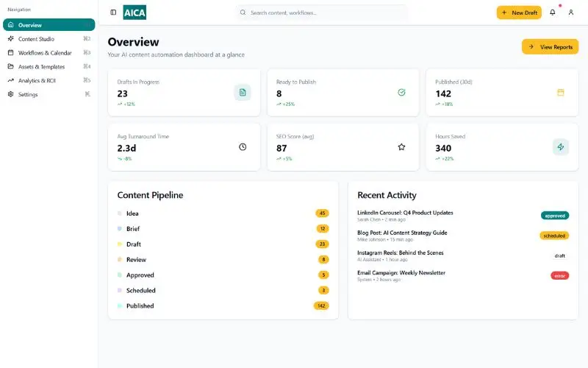588x368 pixels.
Task: Focus the Search content, workflows field
Action: point(322,13)
